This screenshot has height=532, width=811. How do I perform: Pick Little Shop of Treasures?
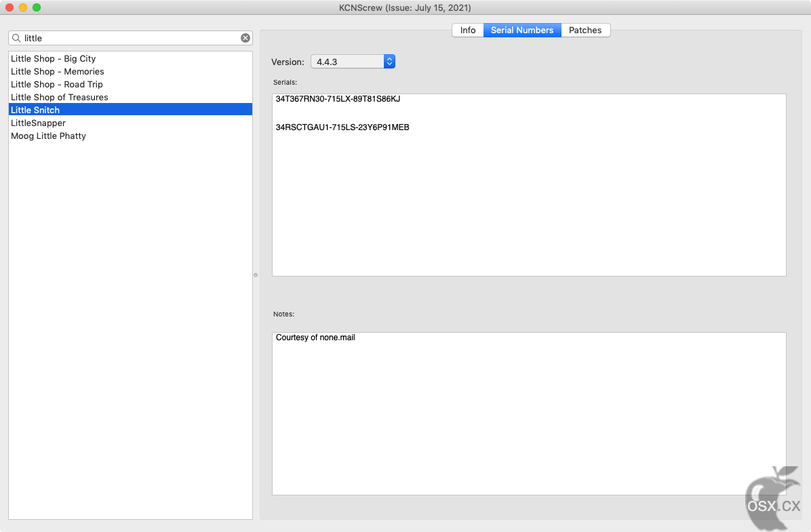pyautogui.click(x=130, y=97)
